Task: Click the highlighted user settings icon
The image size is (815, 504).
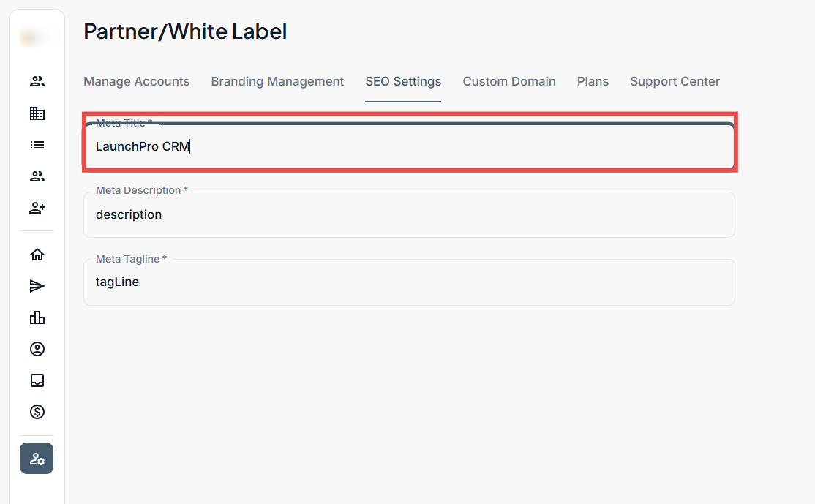Action: click(37, 459)
